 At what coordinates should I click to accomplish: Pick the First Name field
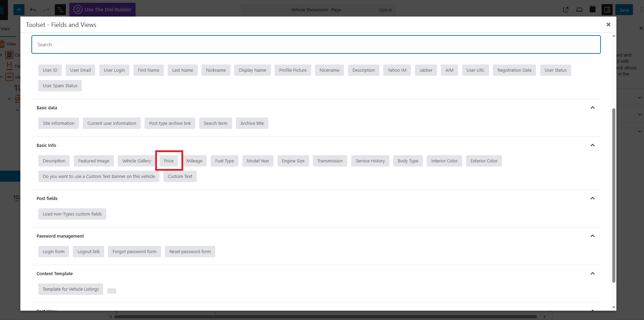pyautogui.click(x=148, y=70)
